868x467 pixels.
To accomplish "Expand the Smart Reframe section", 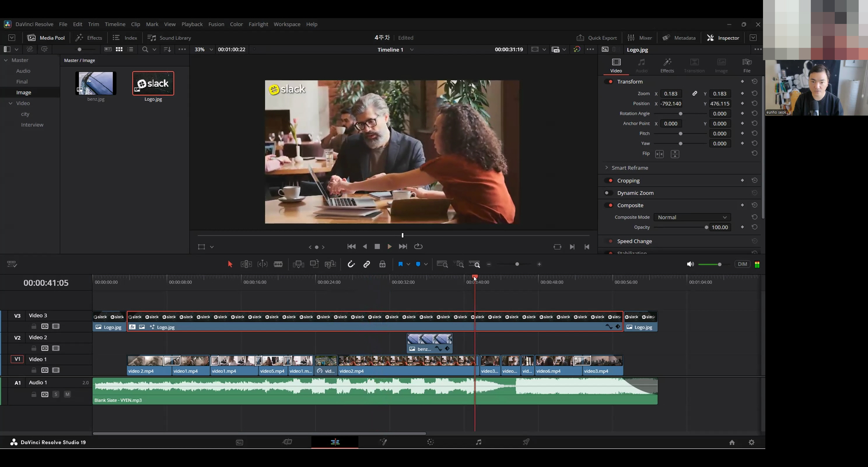I will [607, 168].
